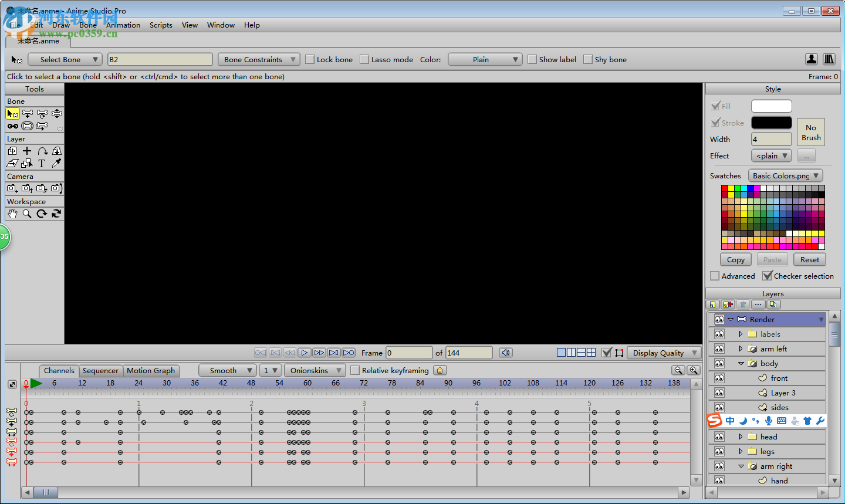The width and height of the screenshot is (845, 504).
Task: Select the Zoom magnifier tool in Workspace
Action: click(x=27, y=214)
